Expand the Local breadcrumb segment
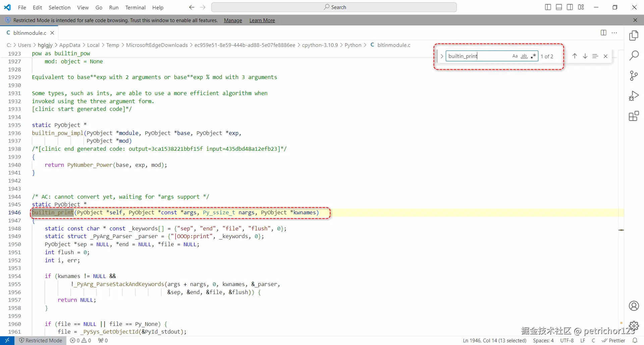The height and width of the screenshot is (345, 644). point(93,45)
